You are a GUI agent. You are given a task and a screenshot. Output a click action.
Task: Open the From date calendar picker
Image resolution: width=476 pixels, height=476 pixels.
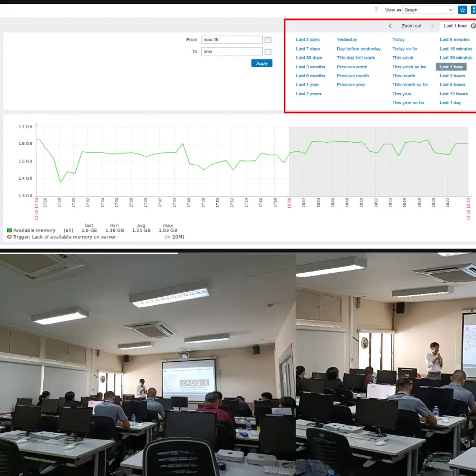pyautogui.click(x=268, y=40)
